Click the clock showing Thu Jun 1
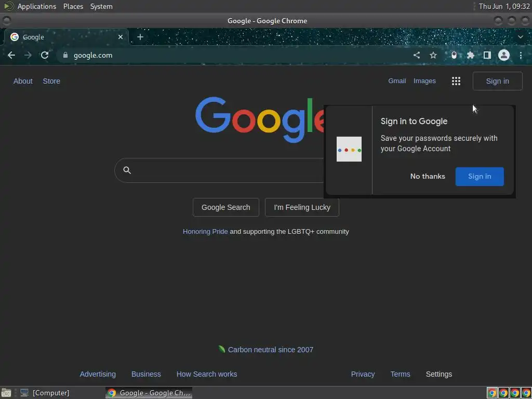This screenshot has width=532, height=399. (x=504, y=6)
